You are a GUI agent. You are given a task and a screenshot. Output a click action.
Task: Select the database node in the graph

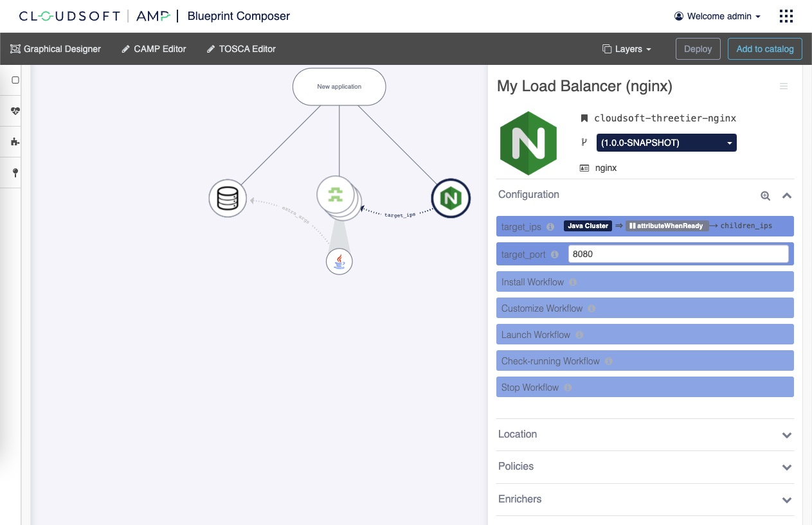[228, 199]
